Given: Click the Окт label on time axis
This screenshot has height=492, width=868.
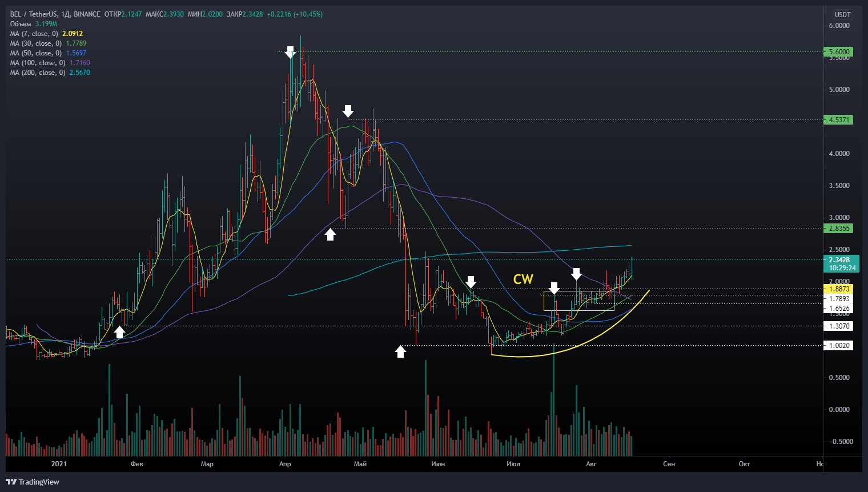Looking at the screenshot, I should (x=744, y=464).
